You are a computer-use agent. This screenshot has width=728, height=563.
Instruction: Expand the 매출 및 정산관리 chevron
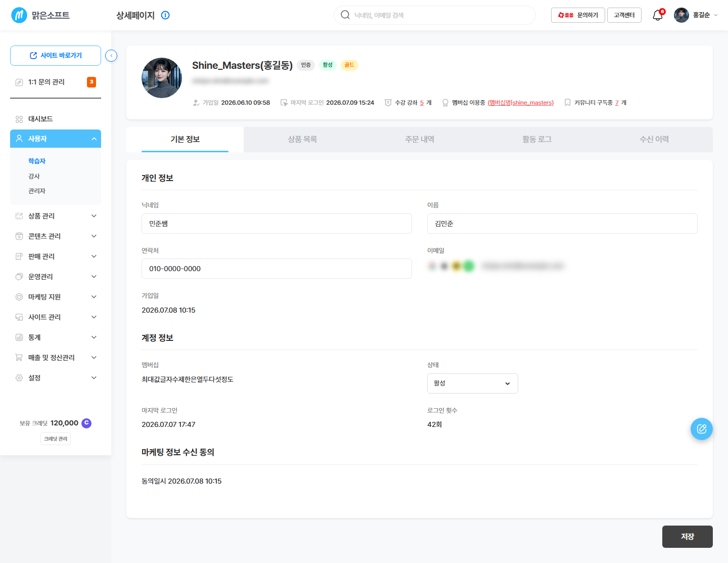94,358
